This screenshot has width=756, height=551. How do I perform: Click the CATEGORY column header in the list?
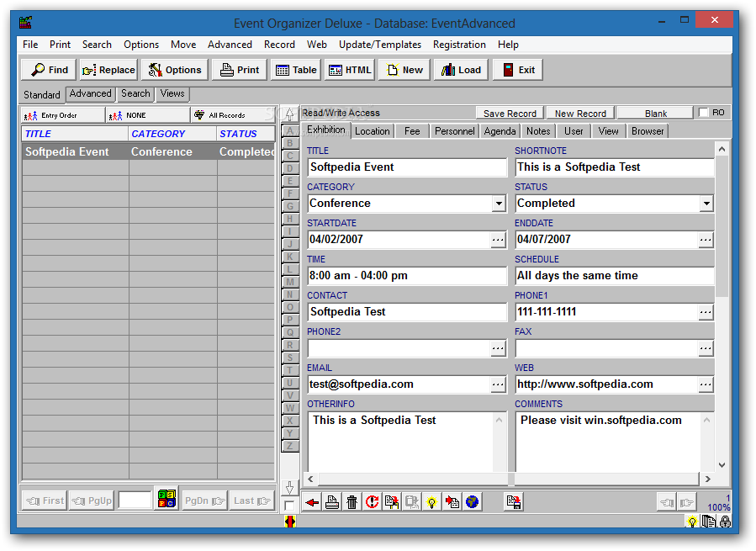[x=172, y=134]
